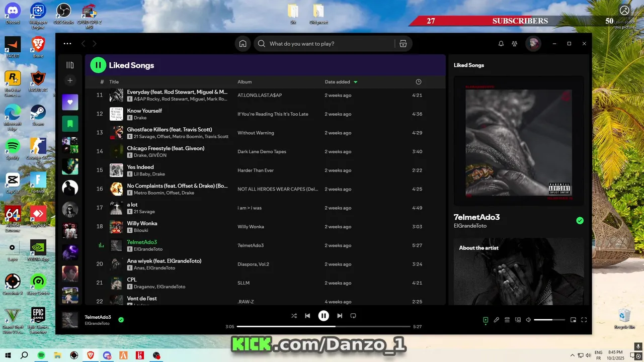This screenshot has height=362, width=644.
Task: Toggle the Now Playing view
Action: click(486, 320)
